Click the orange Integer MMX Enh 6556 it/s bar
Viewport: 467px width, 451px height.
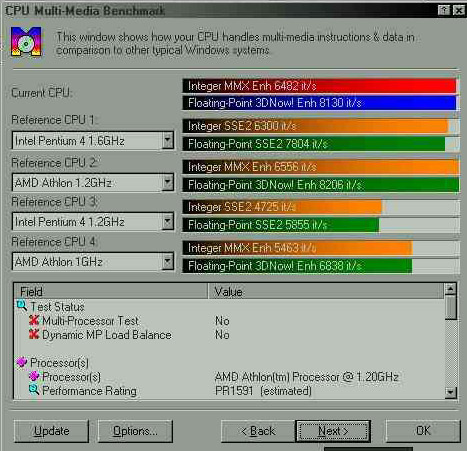[x=321, y=166]
